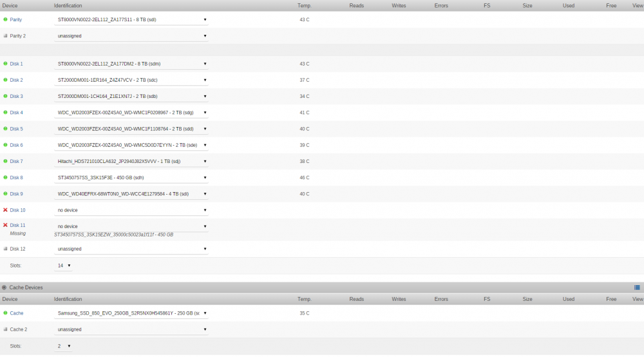This screenshot has height=357, width=644.
Task: Open the Disk 9 WD40EFRX dropdown
Action: coord(131,194)
